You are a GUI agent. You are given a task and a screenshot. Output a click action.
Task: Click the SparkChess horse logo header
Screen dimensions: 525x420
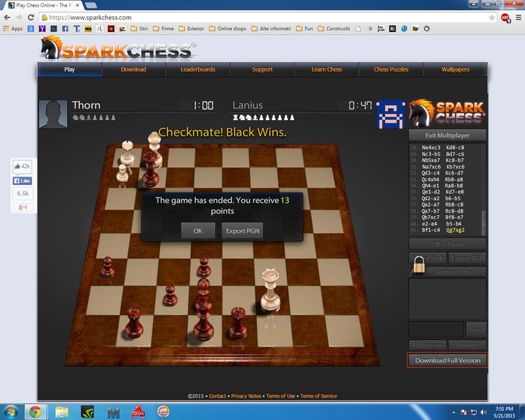point(118,49)
